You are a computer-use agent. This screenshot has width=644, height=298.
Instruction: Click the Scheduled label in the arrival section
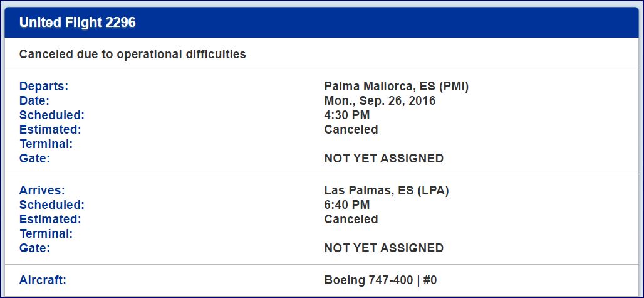coord(52,205)
